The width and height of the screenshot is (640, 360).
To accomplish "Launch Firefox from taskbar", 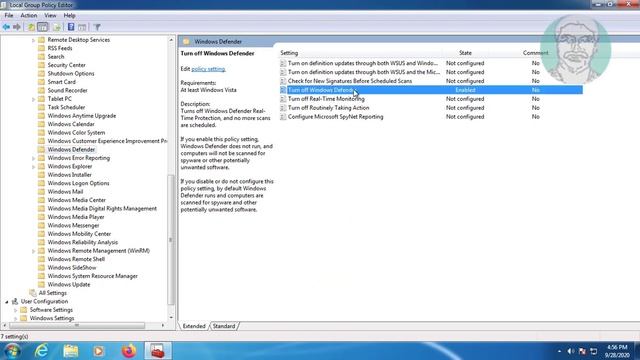I will click(129, 351).
